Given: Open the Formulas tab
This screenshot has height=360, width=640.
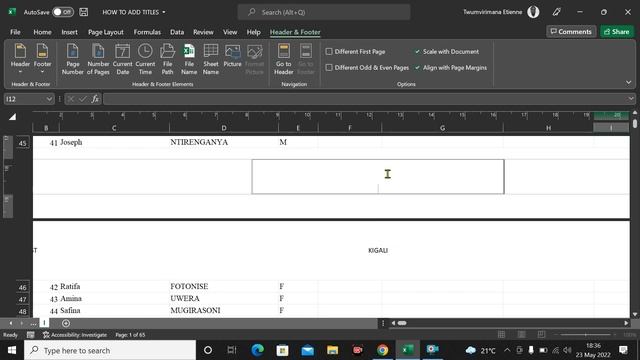Looking at the screenshot, I should (147, 32).
